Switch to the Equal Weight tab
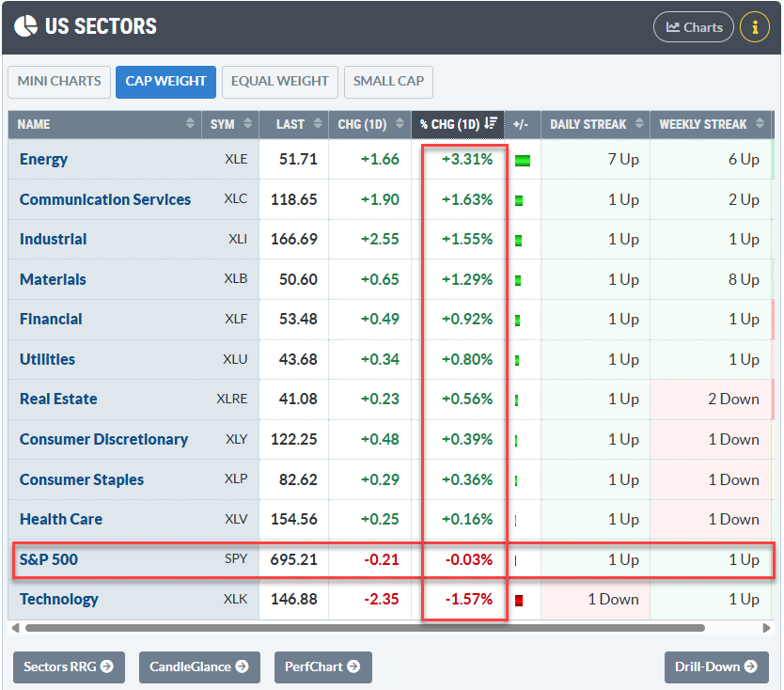The width and height of the screenshot is (784, 690). coord(279,82)
